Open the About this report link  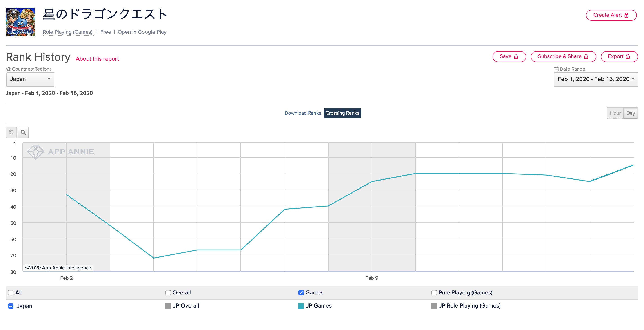click(97, 59)
